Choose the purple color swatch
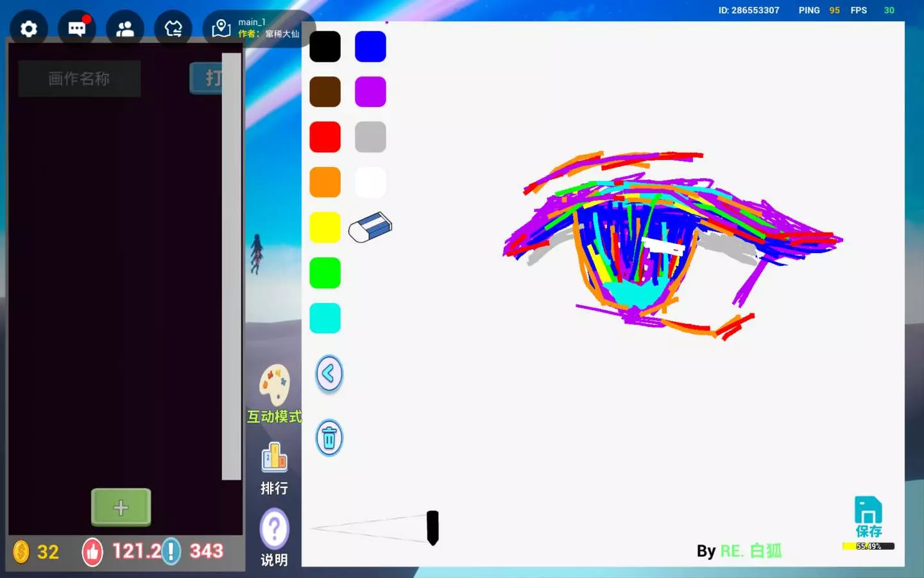This screenshot has width=924, height=578. 370,92
